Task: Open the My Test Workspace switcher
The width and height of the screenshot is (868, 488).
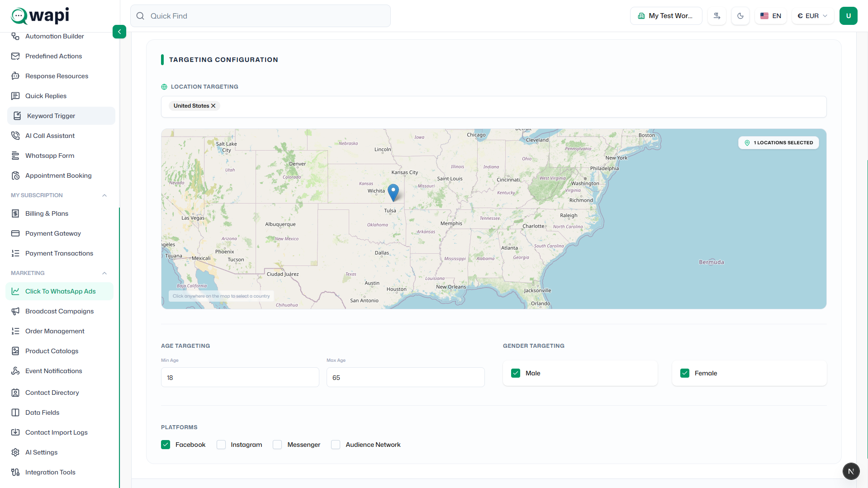Action: click(x=666, y=16)
